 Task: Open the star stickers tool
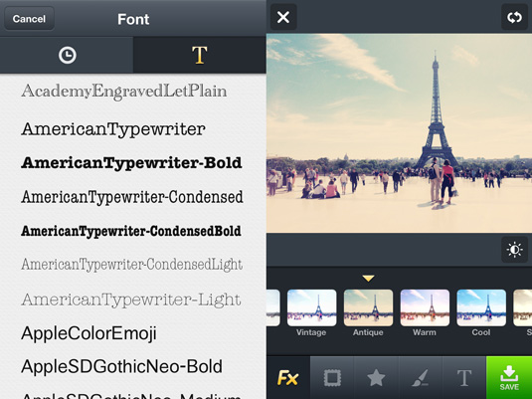click(x=376, y=377)
